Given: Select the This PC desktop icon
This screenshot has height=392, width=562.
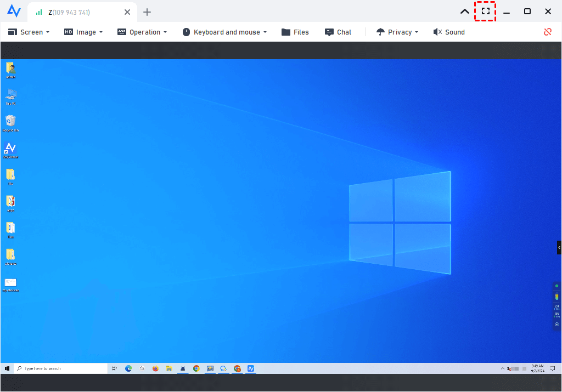Looking at the screenshot, I should point(10,94).
